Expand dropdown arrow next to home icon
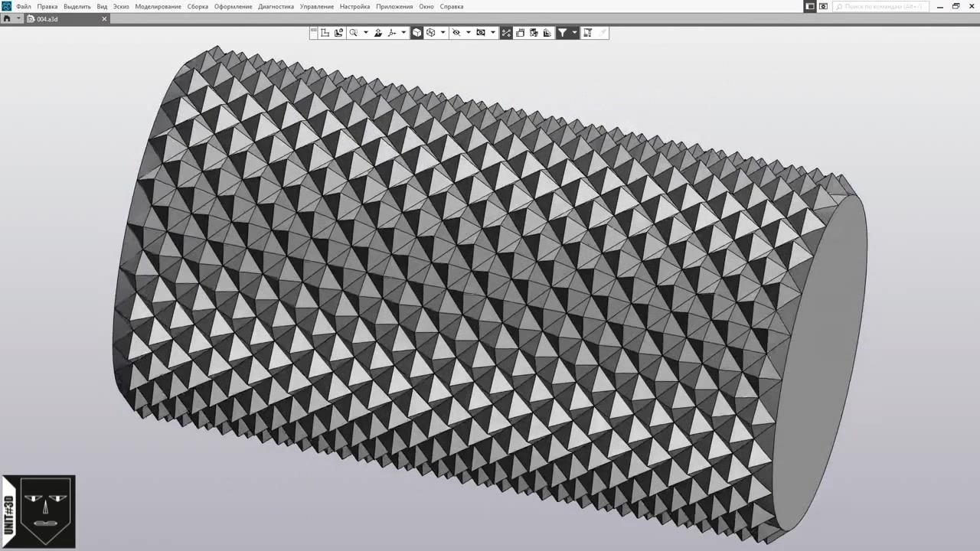The height and width of the screenshot is (551, 980). pyautogui.click(x=18, y=19)
